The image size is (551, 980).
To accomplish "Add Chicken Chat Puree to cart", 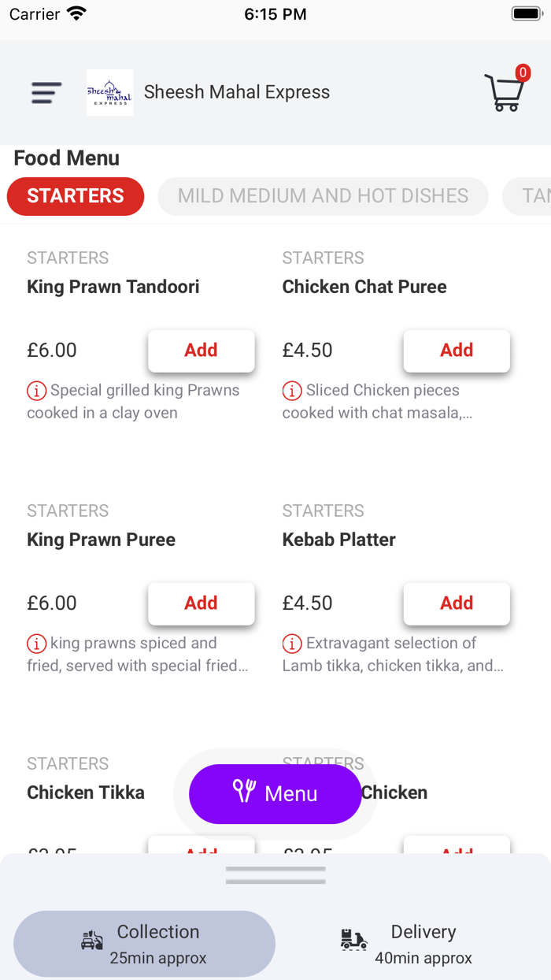I will coord(457,351).
